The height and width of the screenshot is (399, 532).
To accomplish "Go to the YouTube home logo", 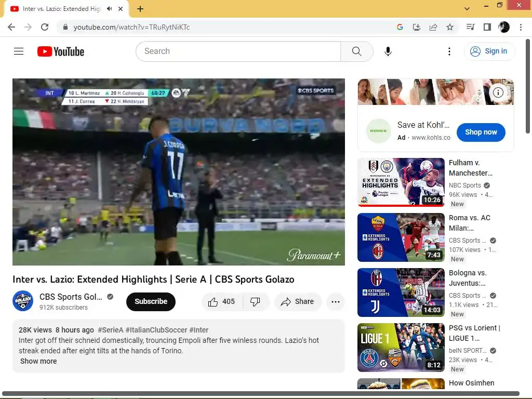I will click(x=61, y=51).
